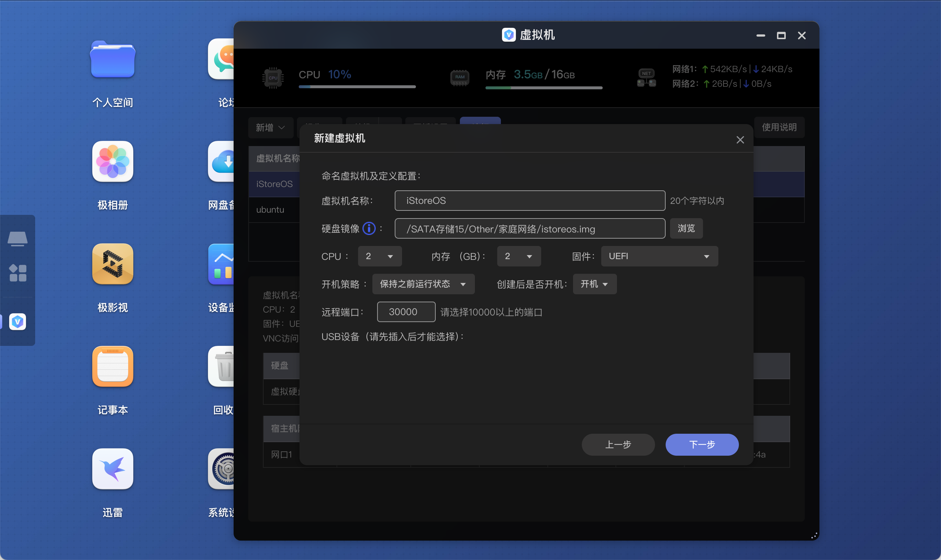Expand the CPU count dropdown

(379, 256)
